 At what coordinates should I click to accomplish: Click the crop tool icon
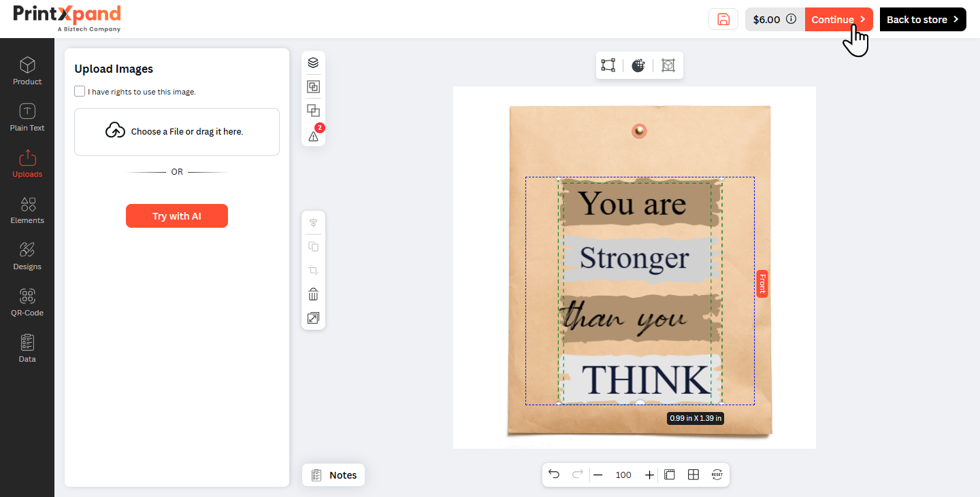tap(313, 270)
